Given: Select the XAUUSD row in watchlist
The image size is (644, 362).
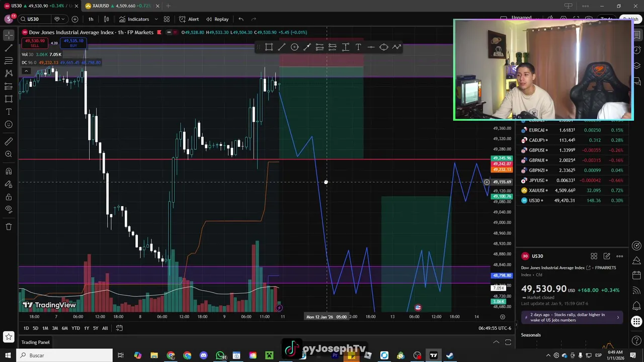Looking at the screenshot, I should pos(573,191).
